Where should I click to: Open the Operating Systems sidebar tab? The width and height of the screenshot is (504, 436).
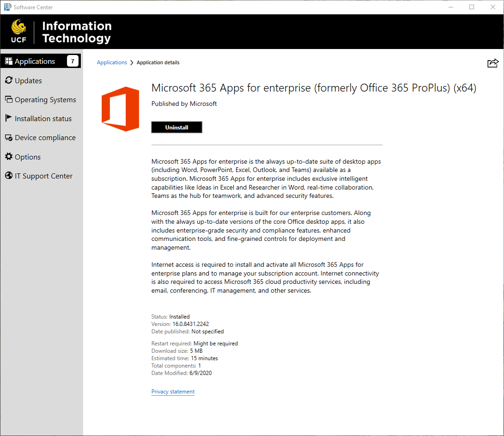point(42,99)
